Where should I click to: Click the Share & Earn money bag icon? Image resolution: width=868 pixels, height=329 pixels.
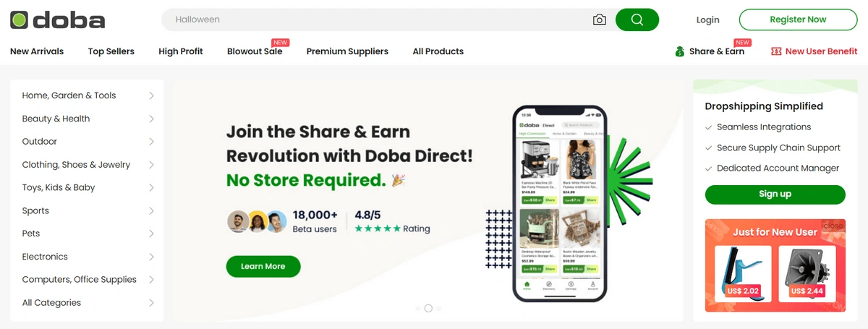click(x=680, y=51)
